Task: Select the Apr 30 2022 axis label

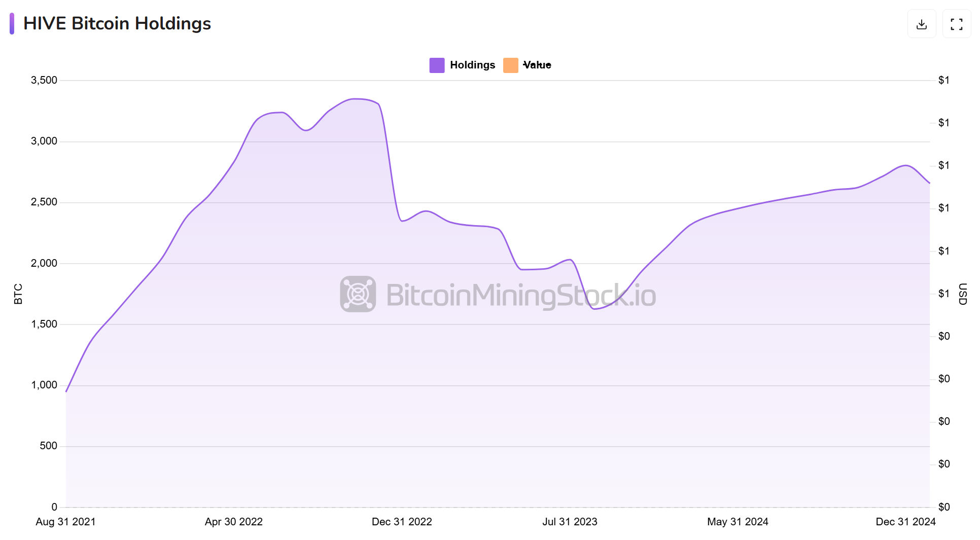Action: (x=234, y=522)
